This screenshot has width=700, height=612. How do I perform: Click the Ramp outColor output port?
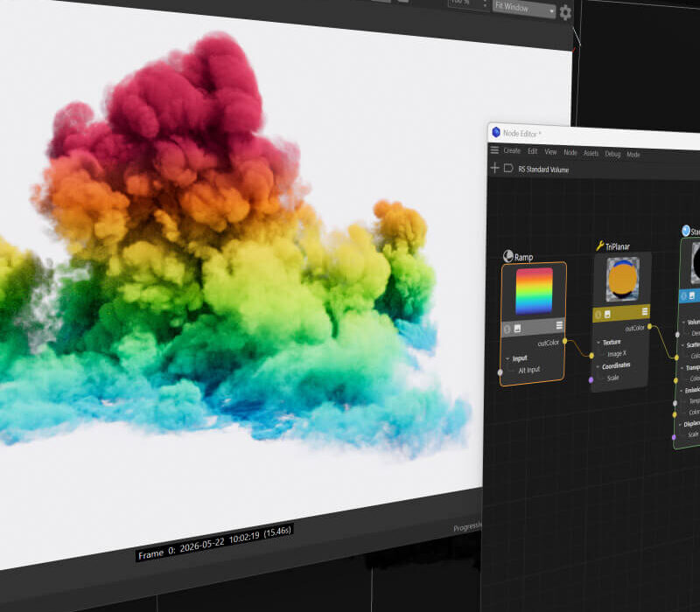(564, 341)
